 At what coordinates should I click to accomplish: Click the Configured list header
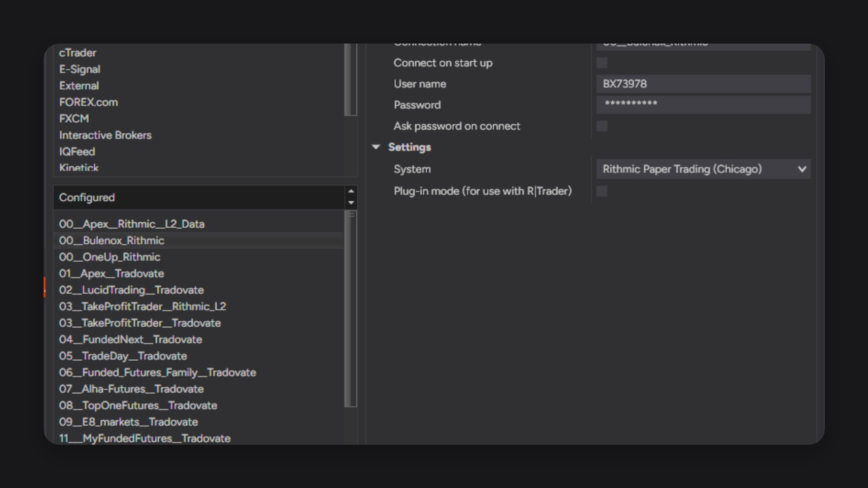[x=198, y=197]
